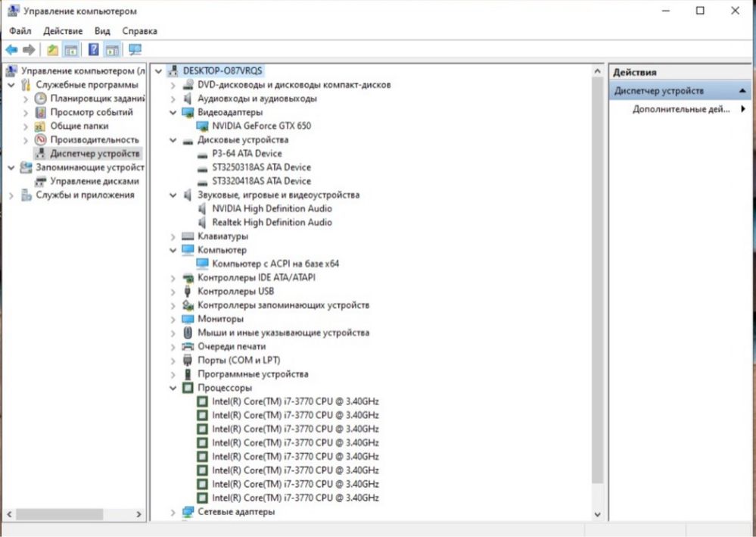Collapse the Процессоры category
This screenshot has height=537, width=756.
coord(173,388)
